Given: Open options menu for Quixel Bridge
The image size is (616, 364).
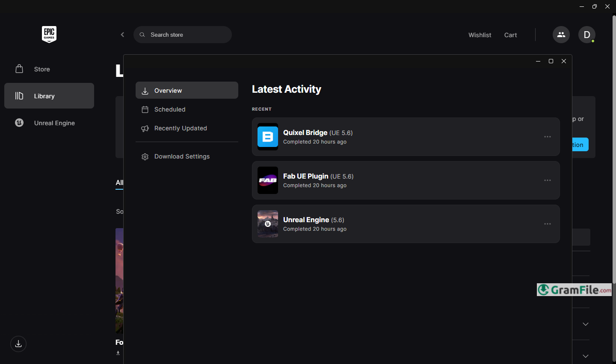Looking at the screenshot, I should [x=548, y=137].
